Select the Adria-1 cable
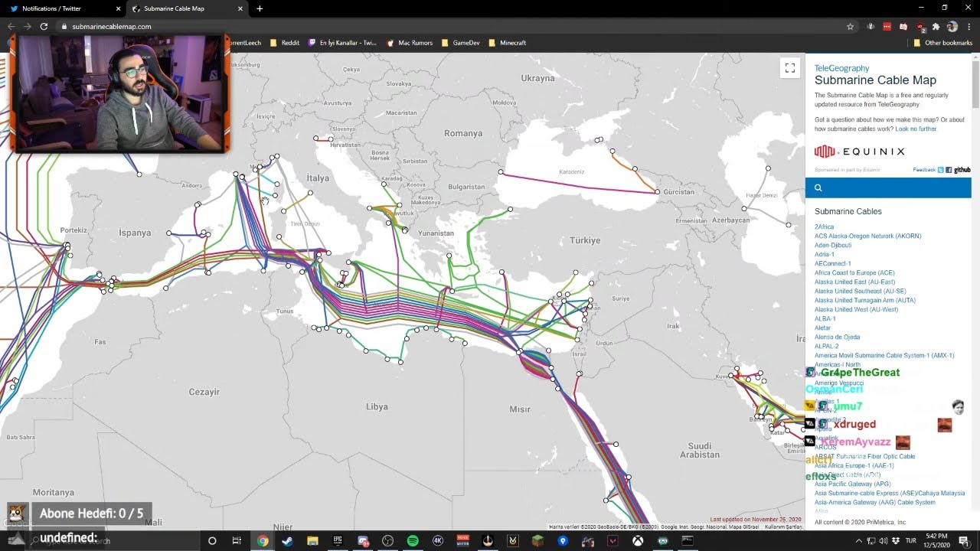Screen dimensions: 980x551 coord(825,254)
